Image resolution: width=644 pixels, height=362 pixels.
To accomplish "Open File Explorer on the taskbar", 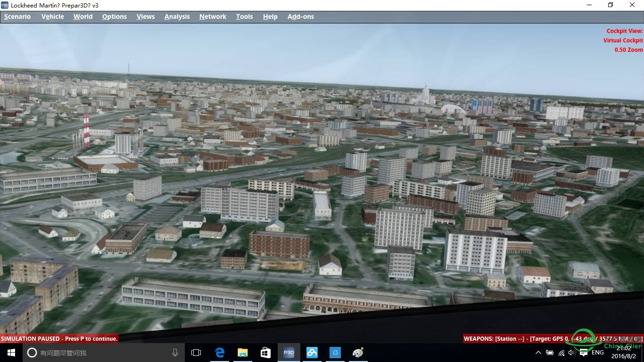I will (242, 352).
